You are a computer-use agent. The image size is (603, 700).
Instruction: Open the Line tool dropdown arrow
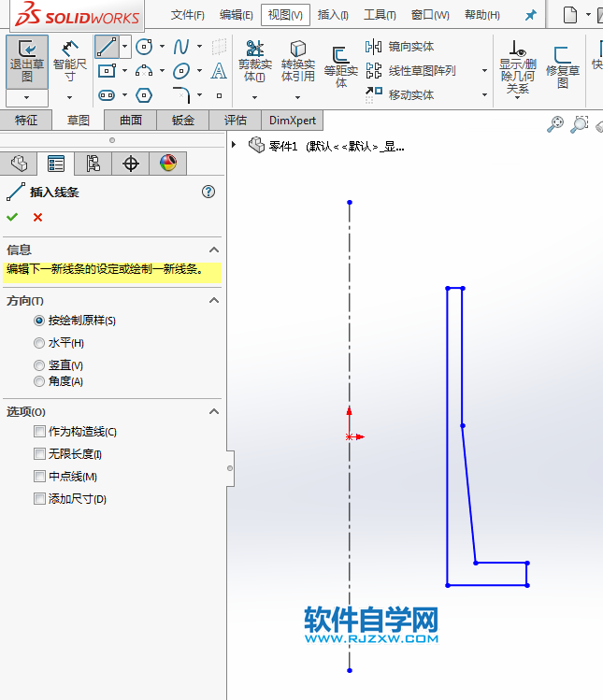[x=125, y=47]
